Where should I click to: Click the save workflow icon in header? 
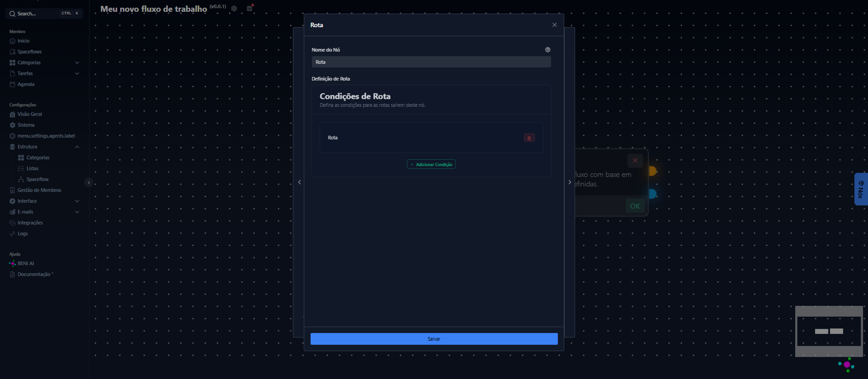(x=249, y=8)
